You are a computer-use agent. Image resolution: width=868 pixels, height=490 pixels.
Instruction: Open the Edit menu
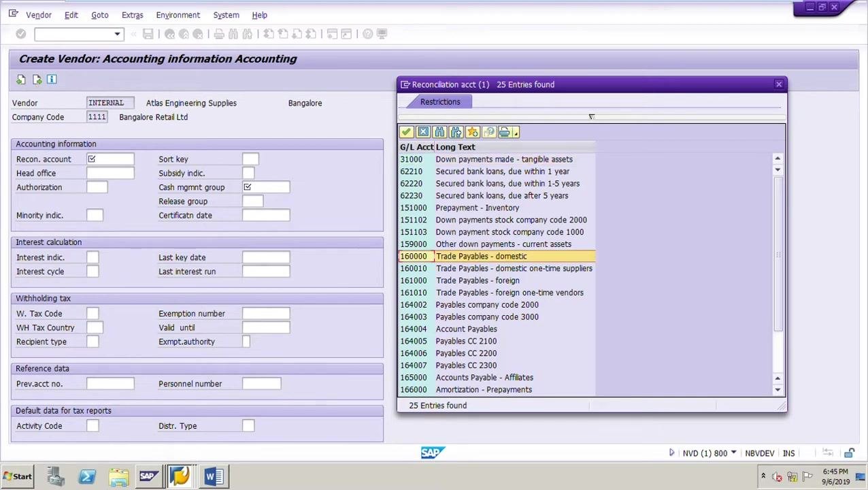click(x=71, y=15)
